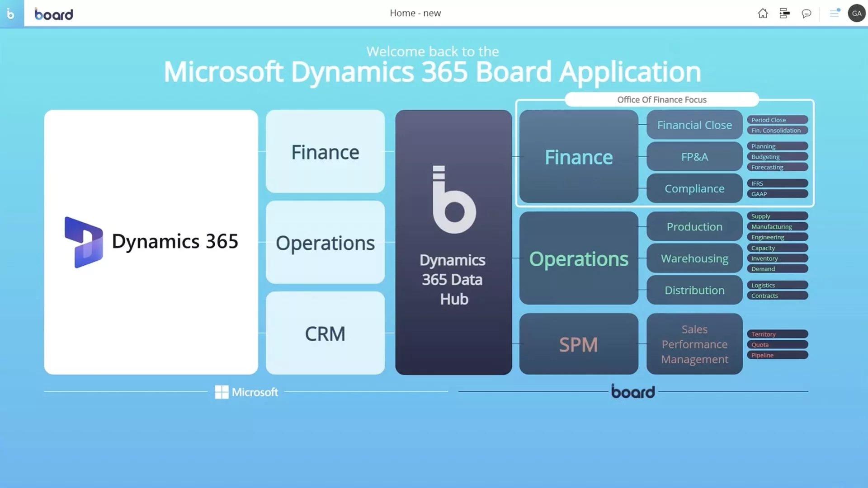Viewport: 868px width, 488px height.
Task: Click the Board b logo square
Action: (x=12, y=14)
